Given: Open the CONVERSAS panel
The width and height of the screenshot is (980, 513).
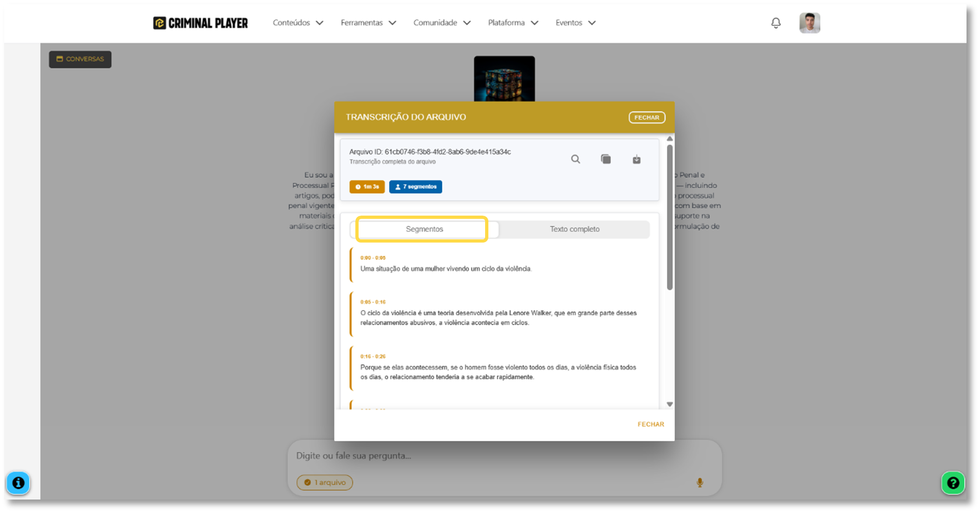Looking at the screenshot, I should (x=80, y=59).
